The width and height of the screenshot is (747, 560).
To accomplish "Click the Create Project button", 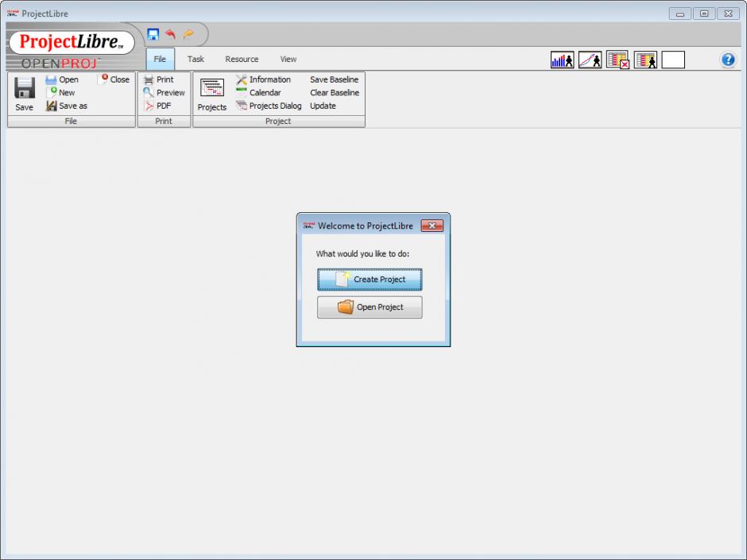I will coord(370,280).
